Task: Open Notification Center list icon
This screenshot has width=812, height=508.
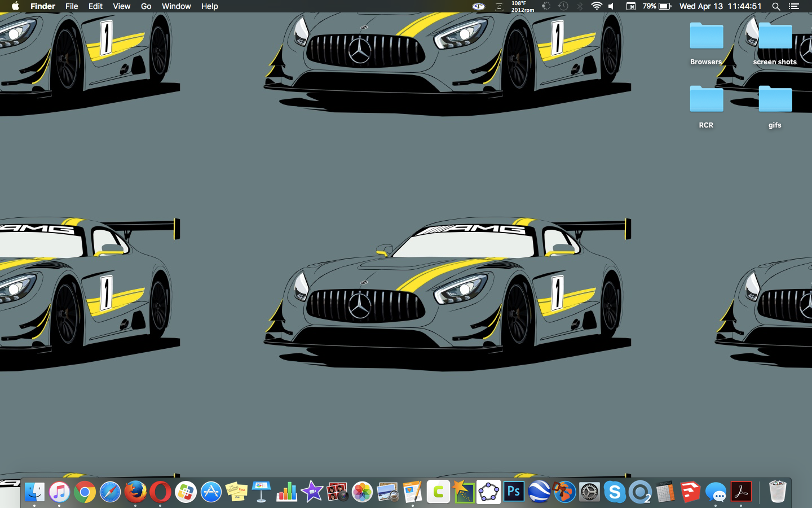Action: 794,6
